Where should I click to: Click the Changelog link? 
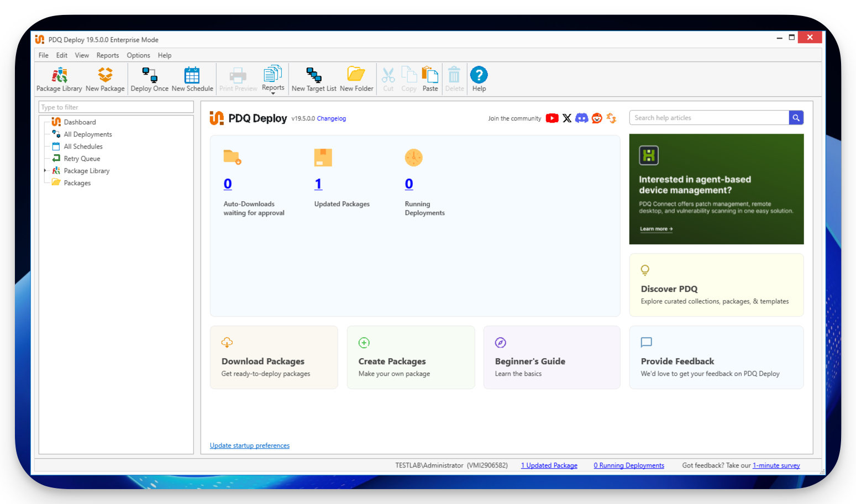tap(331, 119)
